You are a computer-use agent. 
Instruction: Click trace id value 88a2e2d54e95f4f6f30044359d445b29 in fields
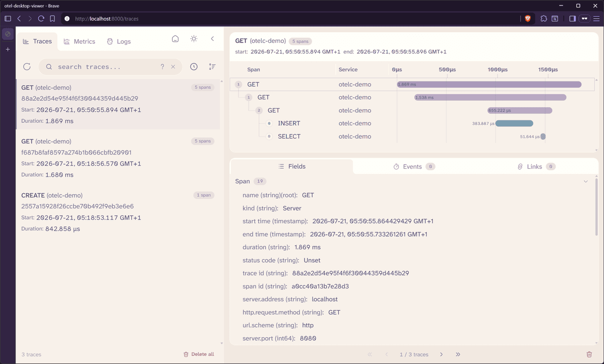coord(350,273)
